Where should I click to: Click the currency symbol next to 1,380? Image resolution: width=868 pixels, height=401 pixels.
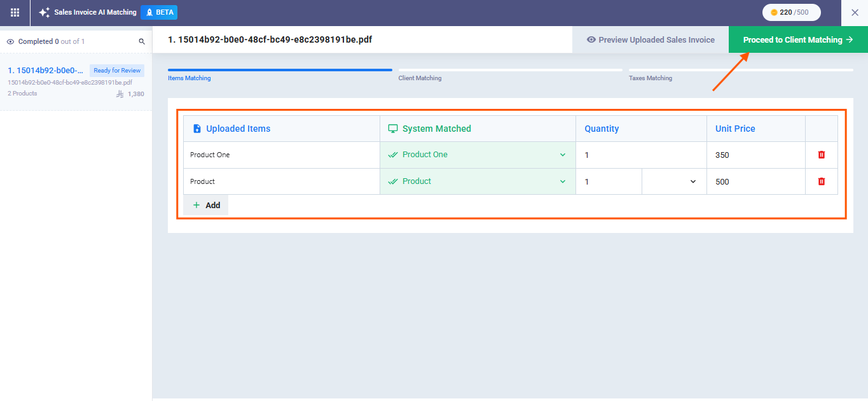pyautogui.click(x=120, y=94)
